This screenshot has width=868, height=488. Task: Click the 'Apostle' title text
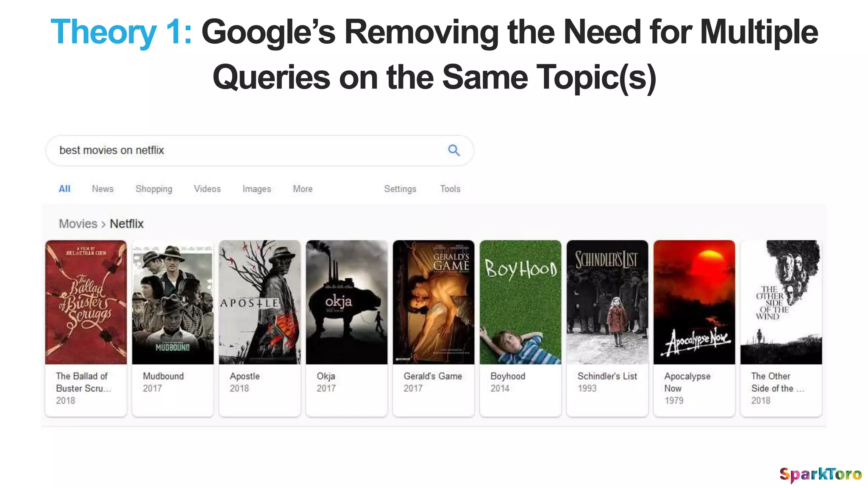click(245, 376)
